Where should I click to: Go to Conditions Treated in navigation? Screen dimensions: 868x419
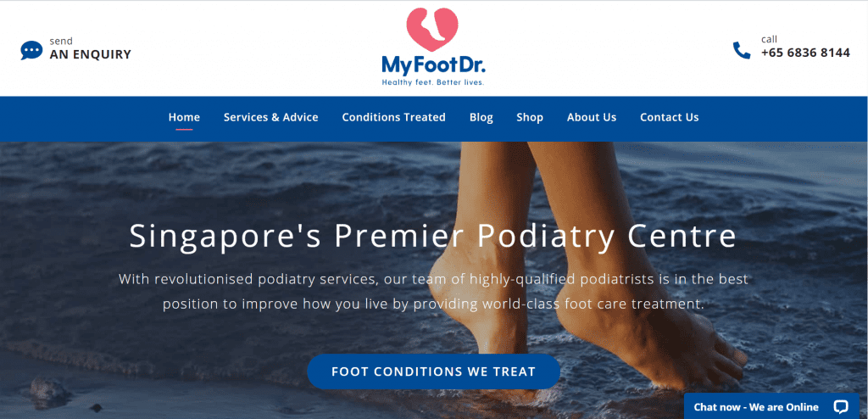(x=393, y=118)
